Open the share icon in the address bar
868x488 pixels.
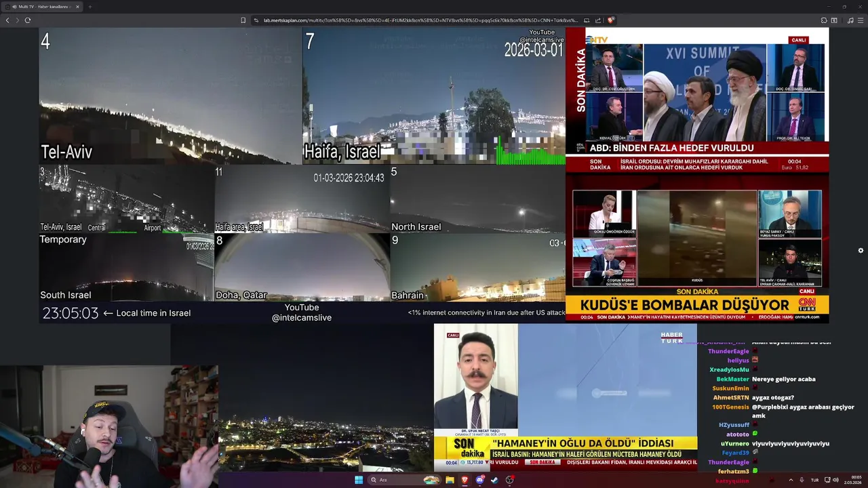click(x=598, y=20)
